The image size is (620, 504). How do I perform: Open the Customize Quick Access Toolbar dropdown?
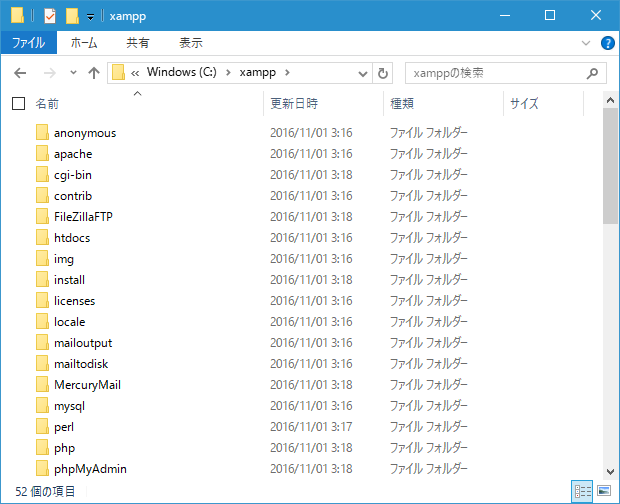coord(91,17)
